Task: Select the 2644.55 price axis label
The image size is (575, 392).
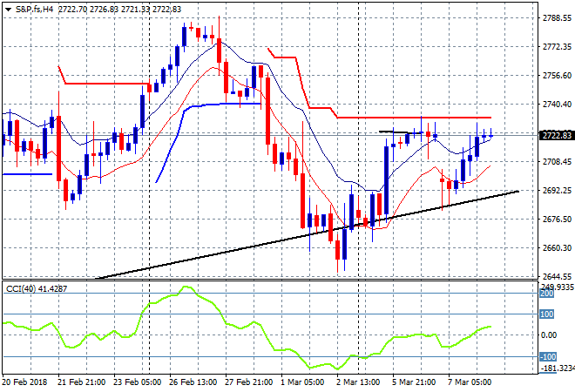Action: tap(557, 276)
